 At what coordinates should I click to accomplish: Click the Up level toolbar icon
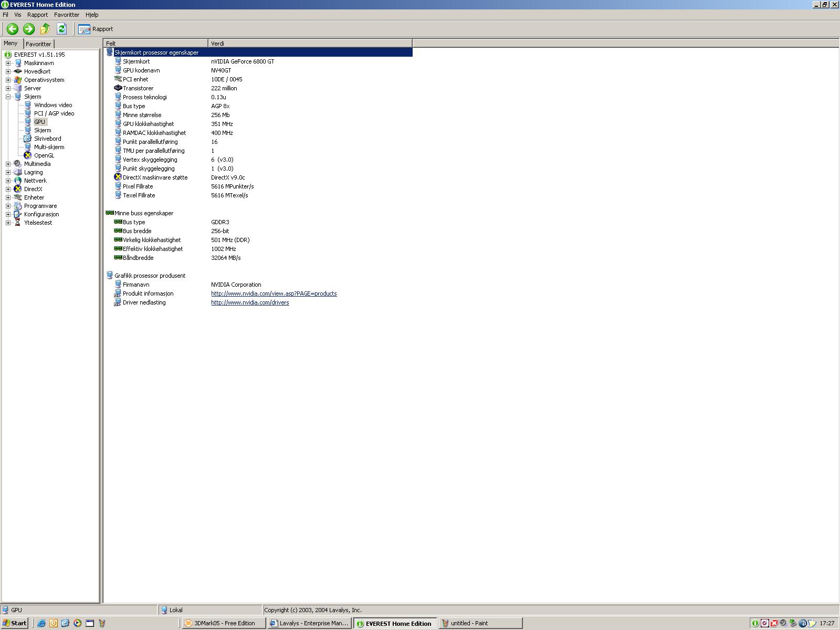pos(45,29)
